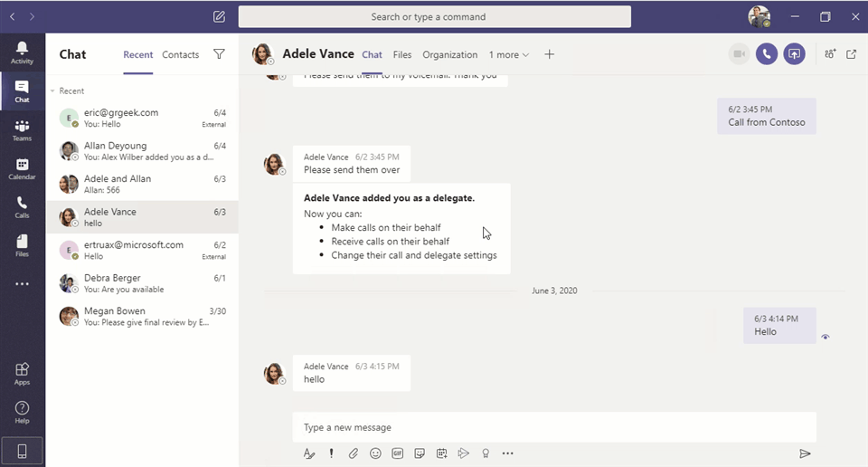Open text Format options in compose box
The image size is (868, 467).
tap(309, 453)
